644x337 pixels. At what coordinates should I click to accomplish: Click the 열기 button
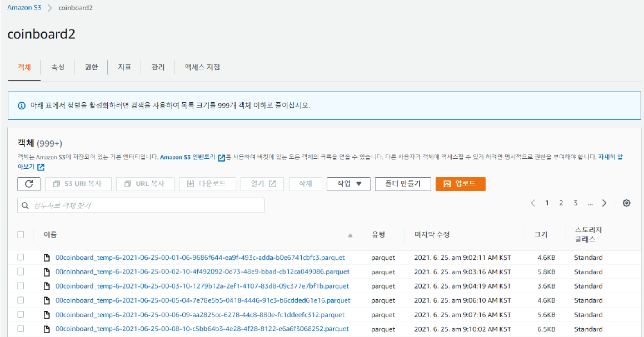[x=263, y=184]
